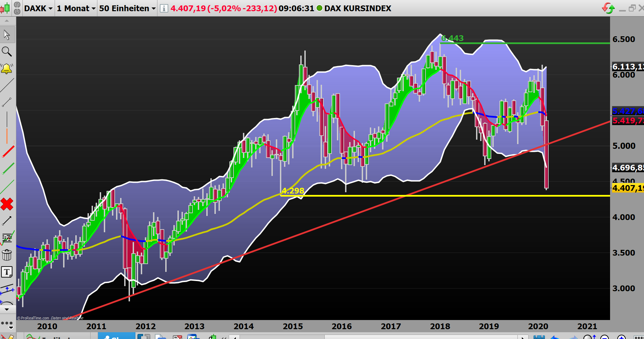This screenshot has height=339, width=644.
Task: Click the info button beside the price quote
Action: click(x=164, y=8)
